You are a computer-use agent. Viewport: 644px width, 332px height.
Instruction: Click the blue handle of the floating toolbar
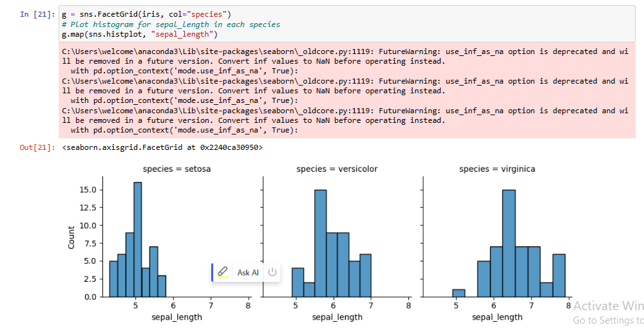[213, 272]
